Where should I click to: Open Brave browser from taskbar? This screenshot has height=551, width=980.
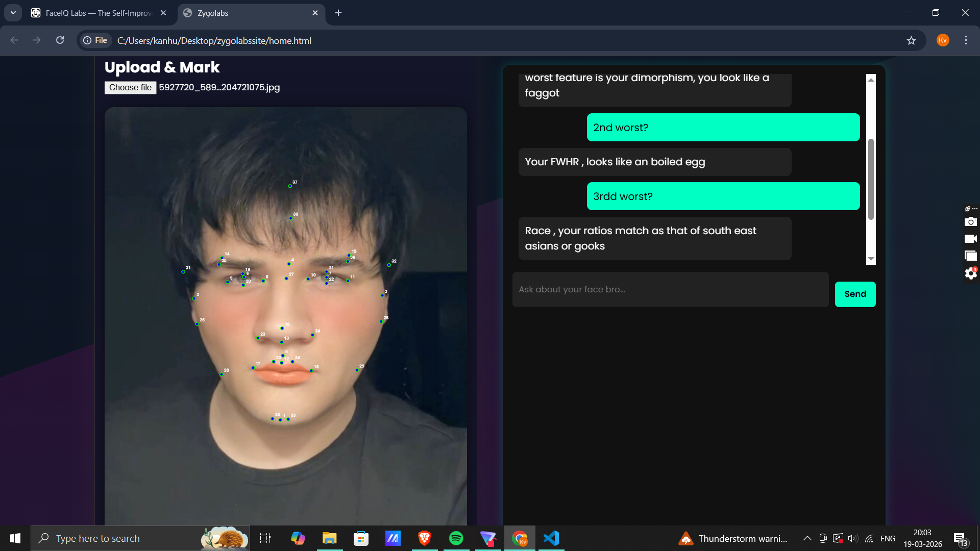tap(425, 538)
